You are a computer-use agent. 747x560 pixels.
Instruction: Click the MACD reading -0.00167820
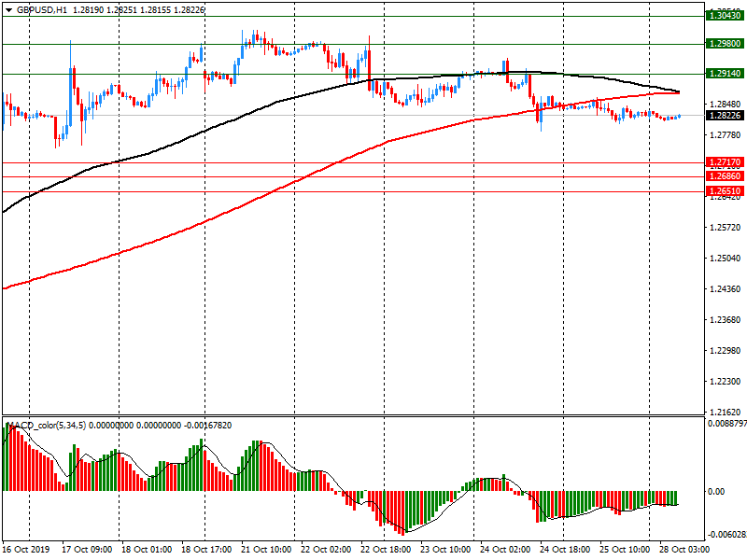point(207,426)
